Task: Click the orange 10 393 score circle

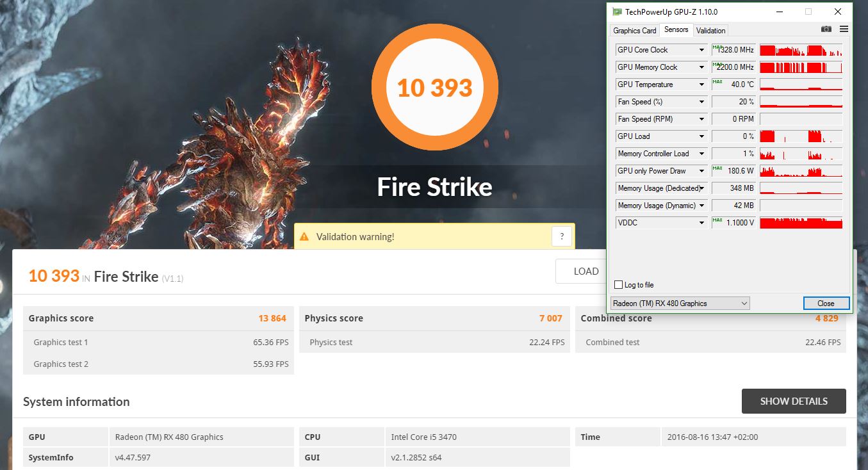Action: point(435,88)
